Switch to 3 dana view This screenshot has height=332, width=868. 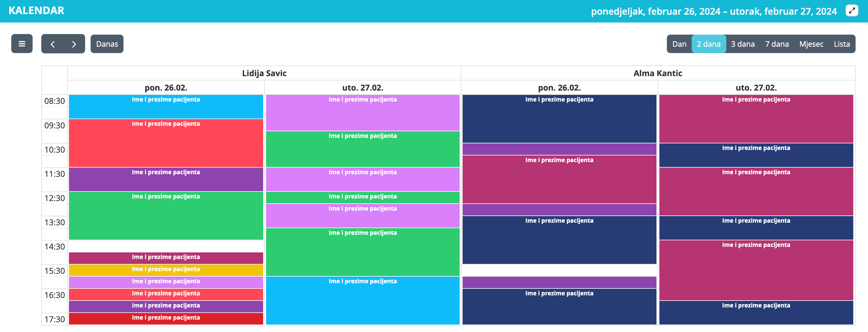click(743, 44)
